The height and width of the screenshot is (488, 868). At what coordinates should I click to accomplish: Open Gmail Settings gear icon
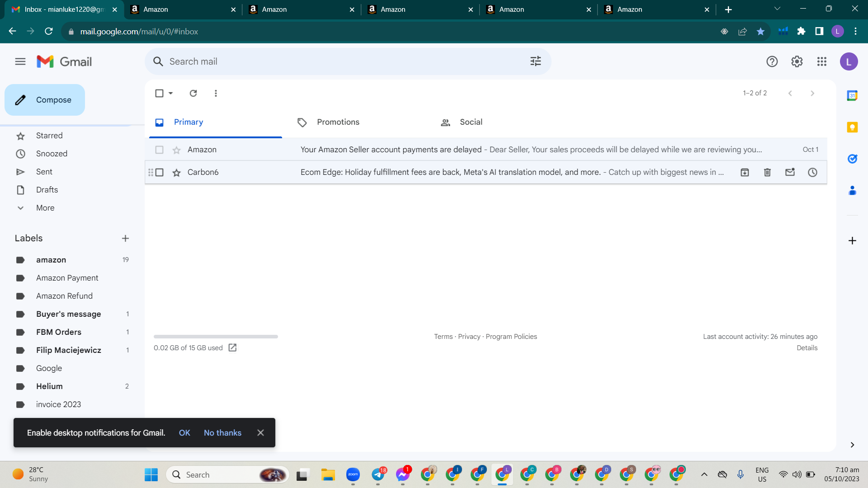797,61
